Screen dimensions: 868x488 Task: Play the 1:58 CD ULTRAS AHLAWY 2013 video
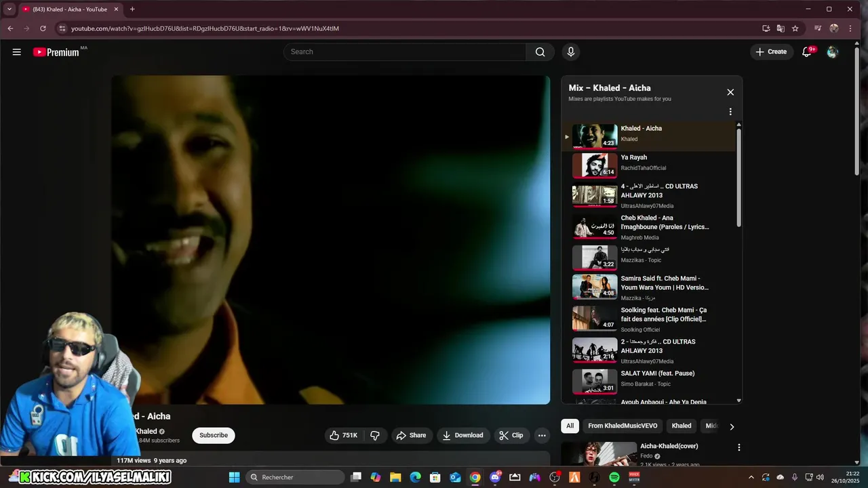649,195
